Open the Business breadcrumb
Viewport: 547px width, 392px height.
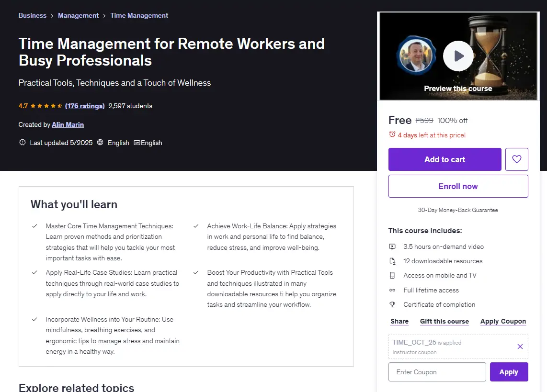click(x=33, y=15)
